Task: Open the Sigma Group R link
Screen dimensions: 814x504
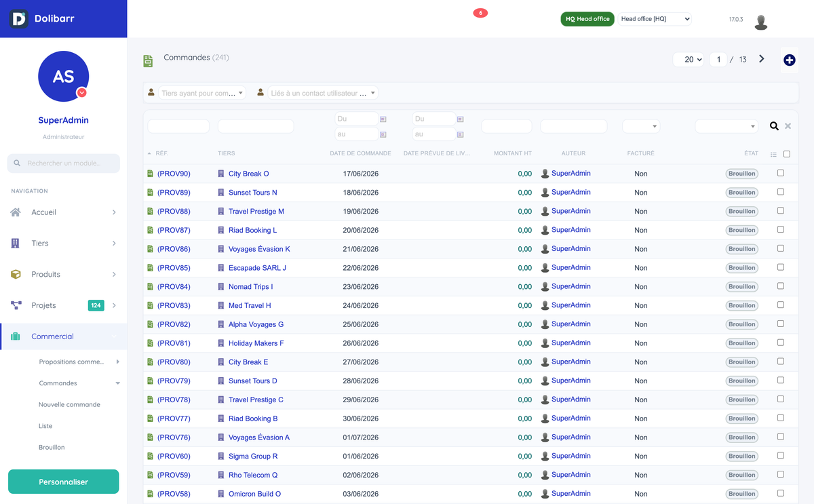Action: (x=253, y=457)
